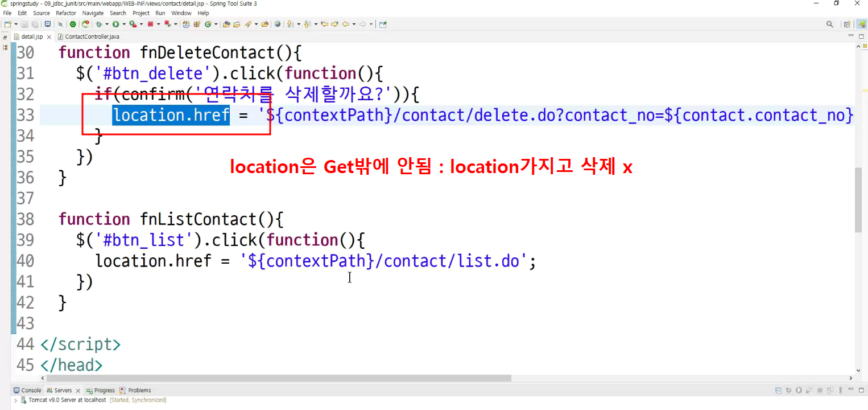Click the Debug bug icon
Screen dimensions: 868x410
pyautogui.click(x=99, y=24)
